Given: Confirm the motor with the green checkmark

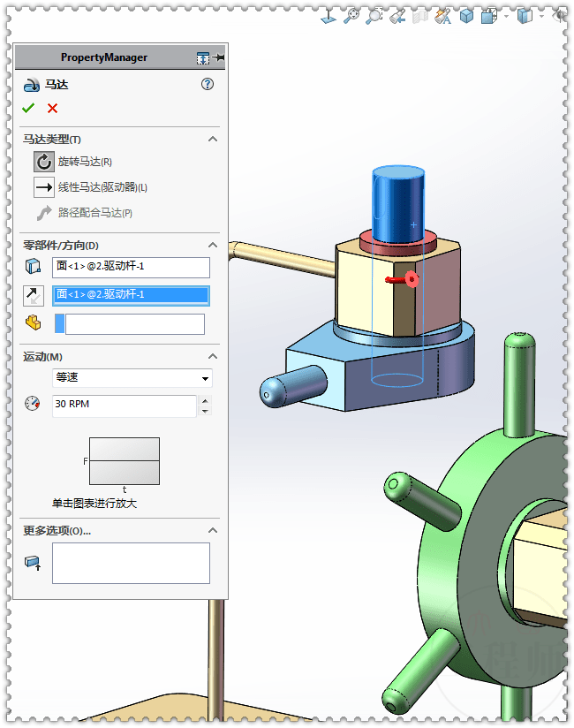Looking at the screenshot, I should pos(28,108).
